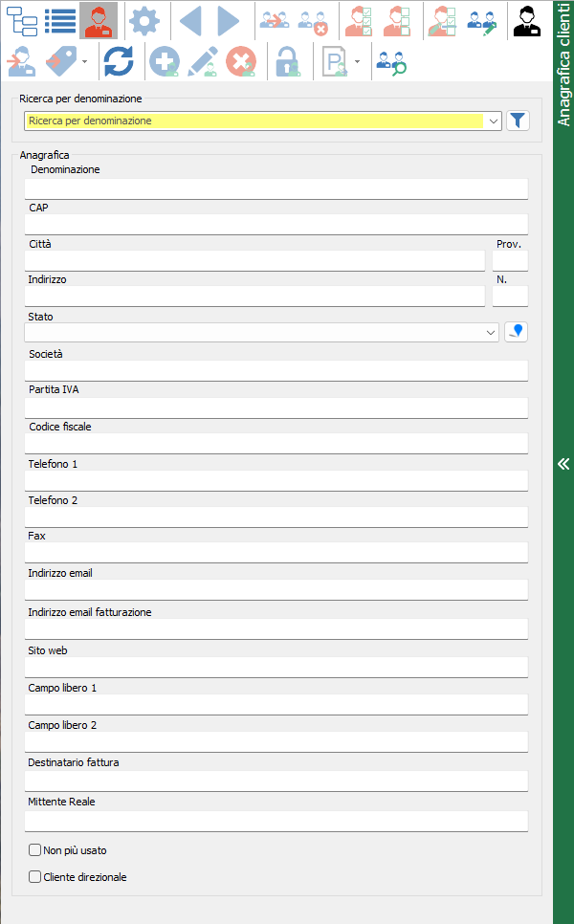The height and width of the screenshot is (924, 574).
Task: Click the blue refresh arrows icon
Action: [119, 61]
